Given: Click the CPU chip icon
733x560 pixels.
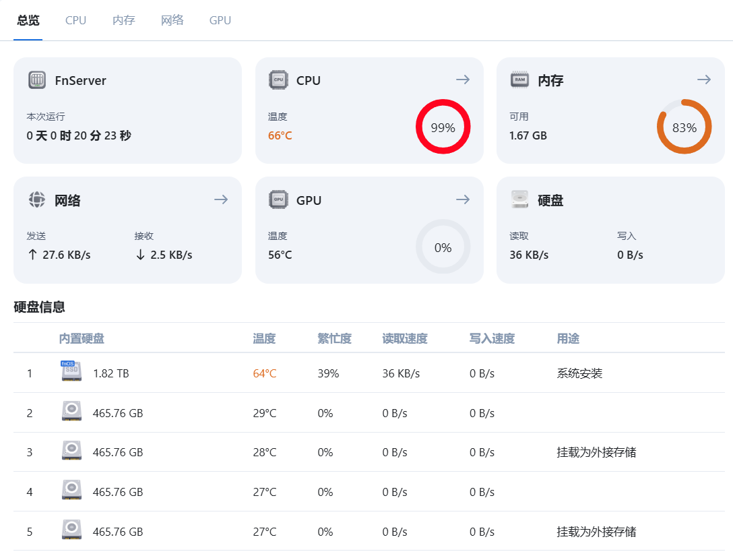Looking at the screenshot, I should 278,80.
